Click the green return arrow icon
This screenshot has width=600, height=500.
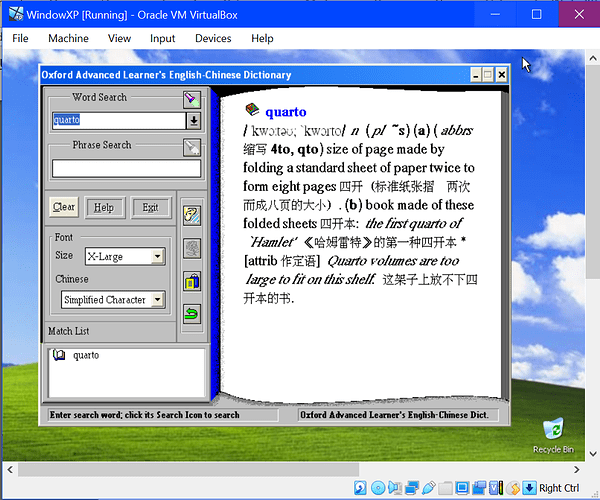pyautogui.click(x=192, y=314)
